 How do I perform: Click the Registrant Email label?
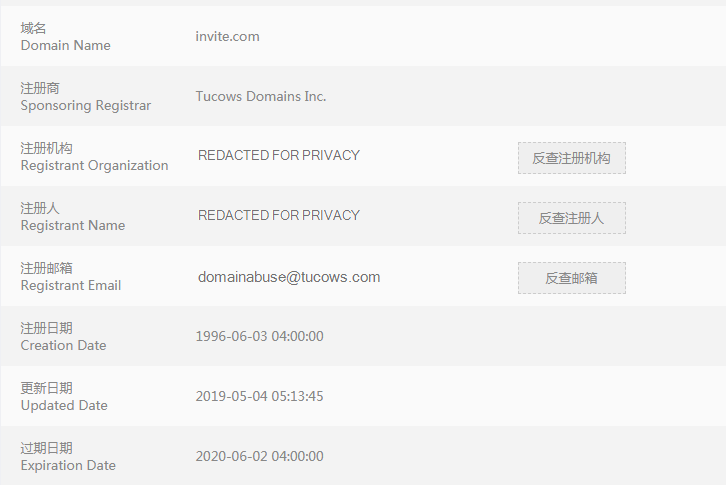tap(70, 286)
